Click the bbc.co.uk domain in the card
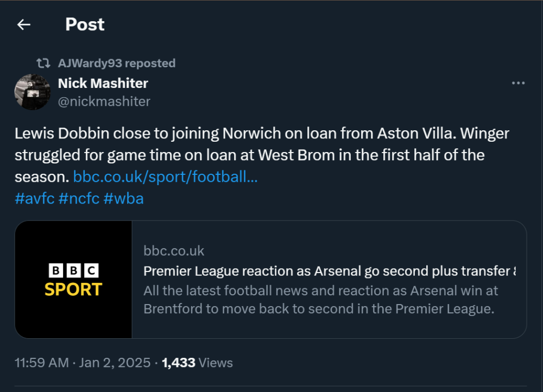 pyautogui.click(x=174, y=251)
